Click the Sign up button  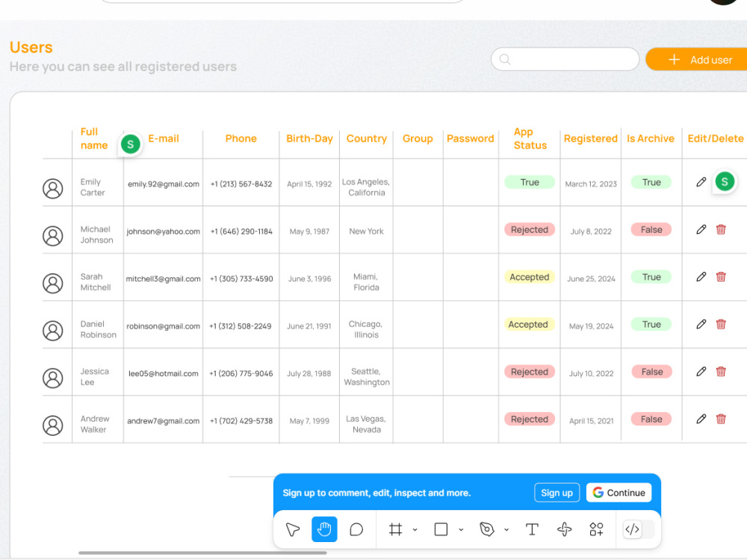pos(557,493)
